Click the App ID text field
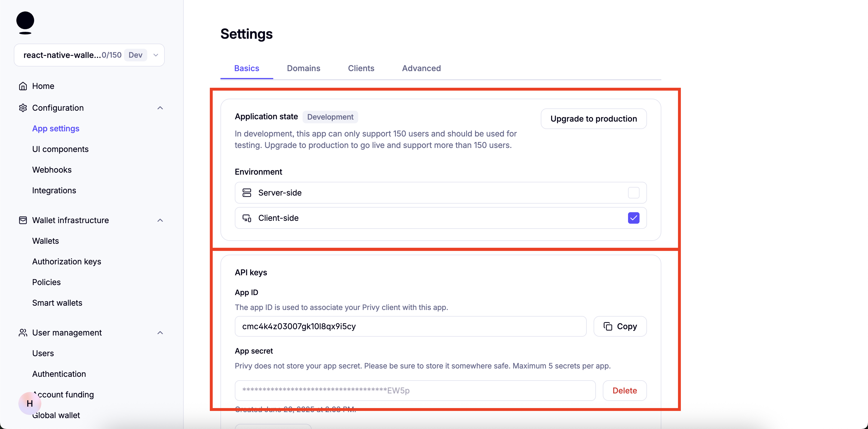868x429 pixels. click(410, 326)
